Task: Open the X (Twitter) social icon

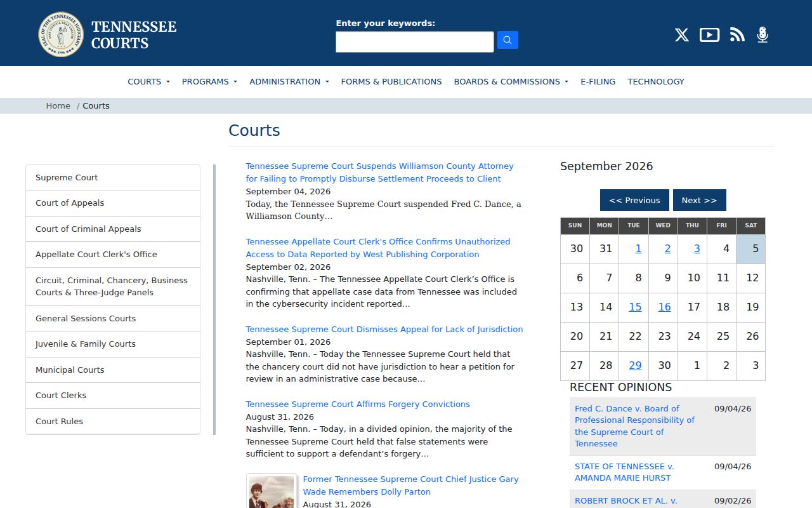Action: pyautogui.click(x=682, y=35)
